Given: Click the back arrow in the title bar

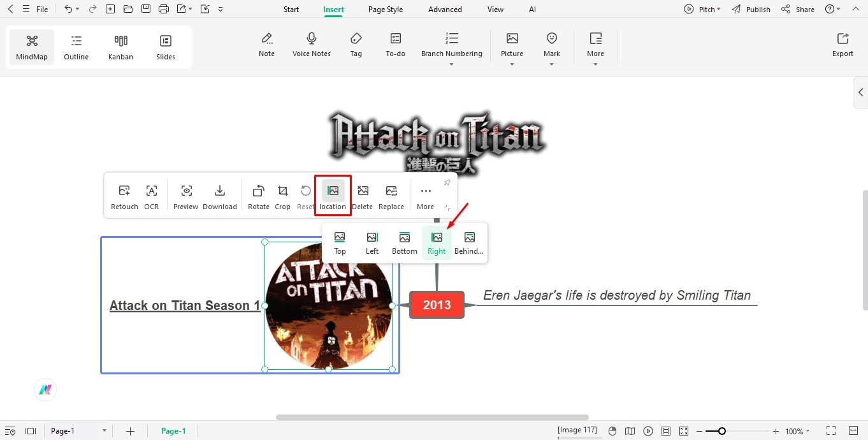Looking at the screenshot, I should pyautogui.click(x=10, y=9).
